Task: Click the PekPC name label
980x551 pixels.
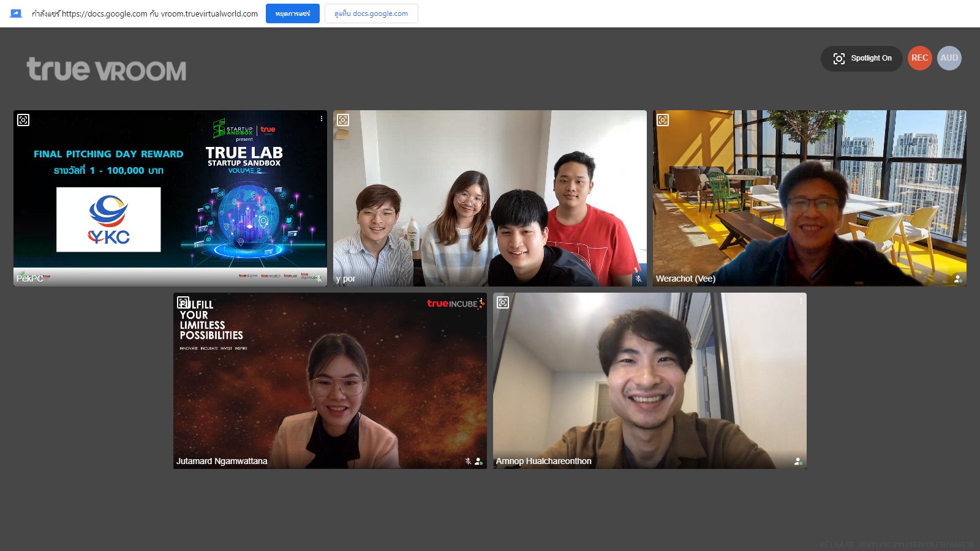Action: pyautogui.click(x=29, y=278)
